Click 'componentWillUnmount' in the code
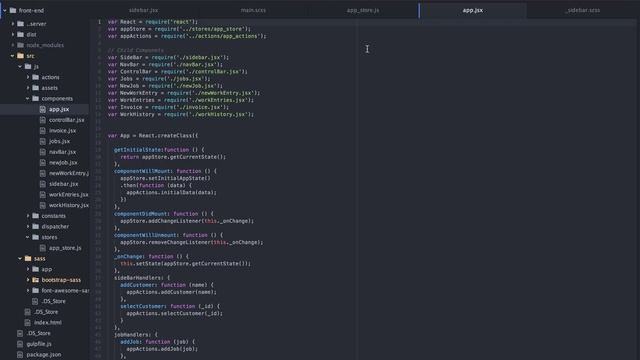 coord(145,235)
